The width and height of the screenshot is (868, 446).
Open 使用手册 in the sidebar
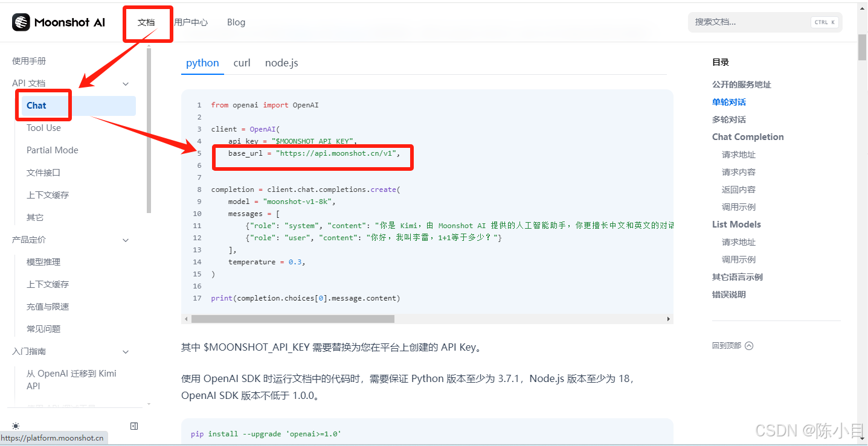pyautogui.click(x=29, y=61)
